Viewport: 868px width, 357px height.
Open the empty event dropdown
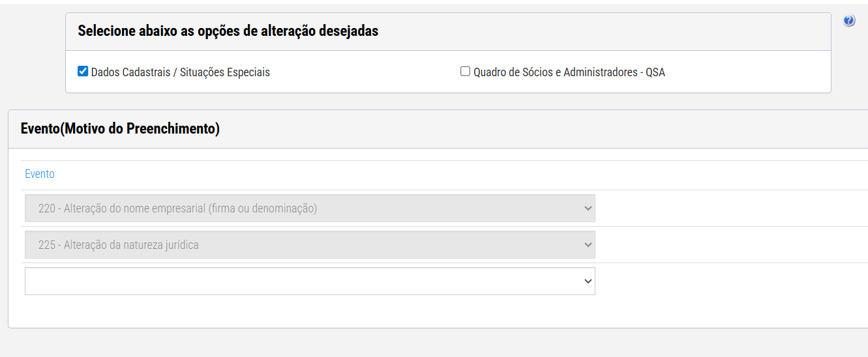pos(310,281)
